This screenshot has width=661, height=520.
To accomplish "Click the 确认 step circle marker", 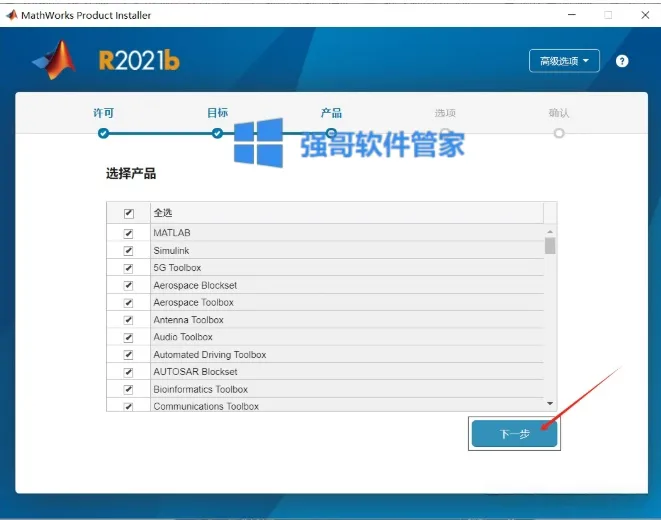I will pos(559,134).
